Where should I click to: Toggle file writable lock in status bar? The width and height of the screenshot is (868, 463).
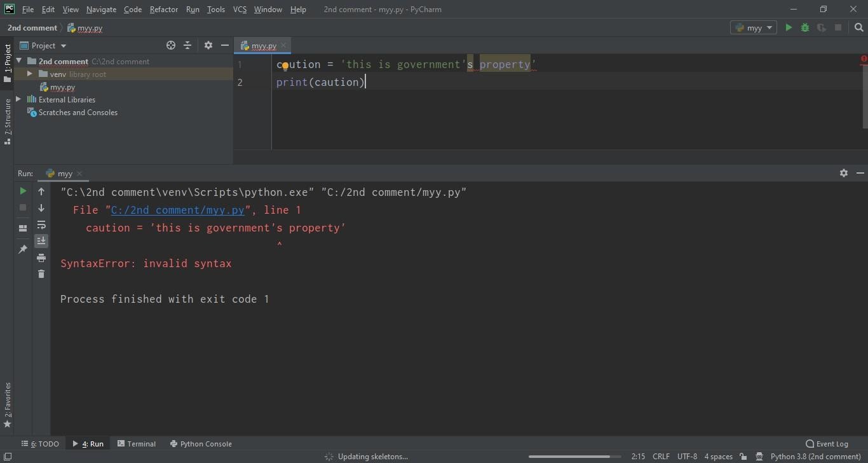point(743,456)
